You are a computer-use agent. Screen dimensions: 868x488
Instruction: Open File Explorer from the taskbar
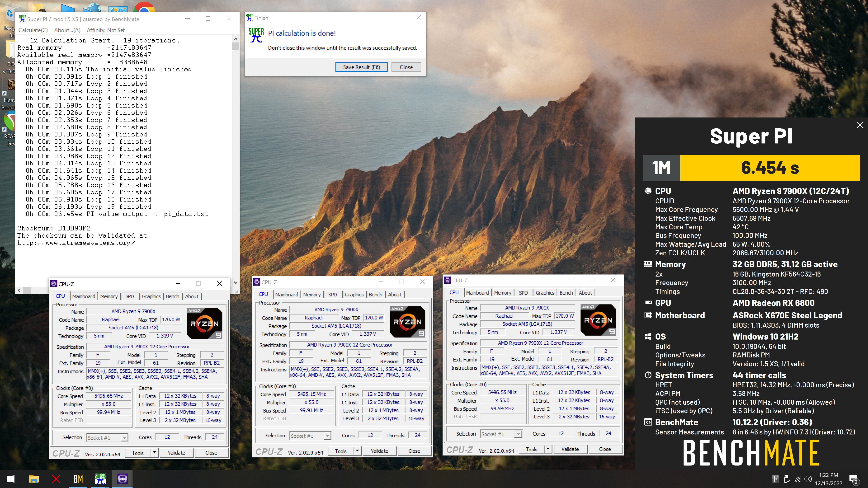coord(34,479)
